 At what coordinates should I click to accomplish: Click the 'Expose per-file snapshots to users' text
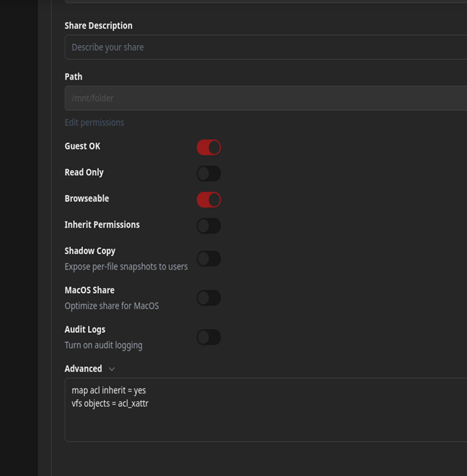[x=126, y=267]
